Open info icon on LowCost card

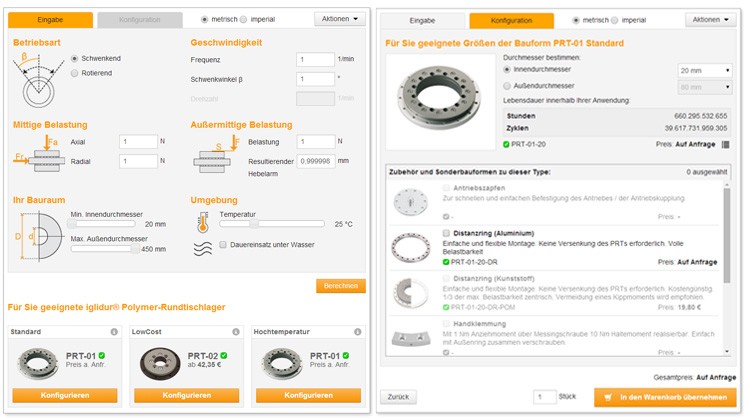pyautogui.click(x=236, y=332)
